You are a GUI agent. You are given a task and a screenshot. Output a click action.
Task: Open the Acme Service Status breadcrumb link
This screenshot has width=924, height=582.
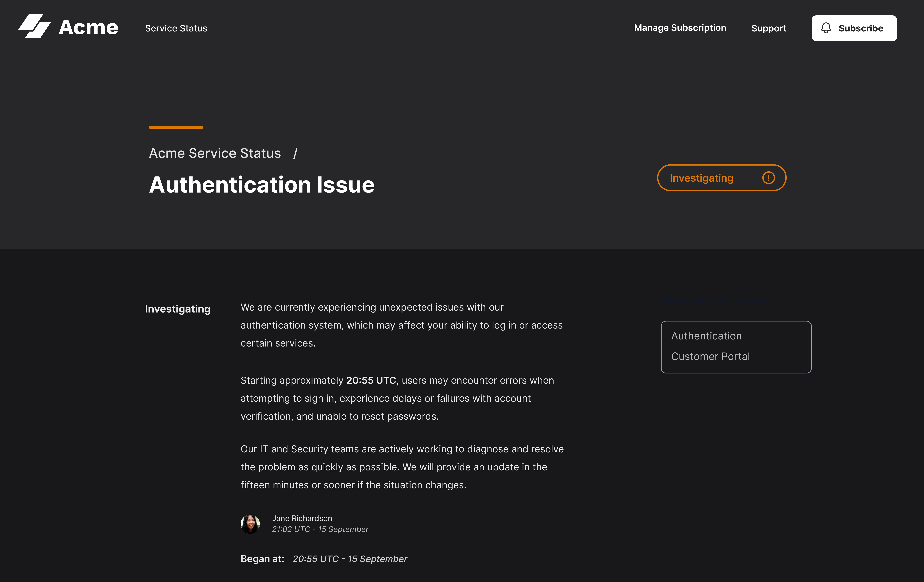point(215,153)
